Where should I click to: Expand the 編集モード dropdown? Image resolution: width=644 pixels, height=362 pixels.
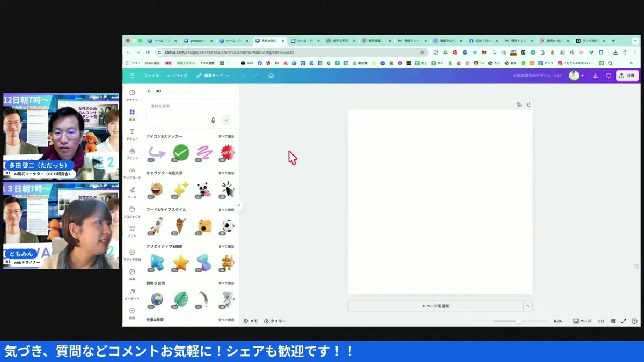pos(213,76)
